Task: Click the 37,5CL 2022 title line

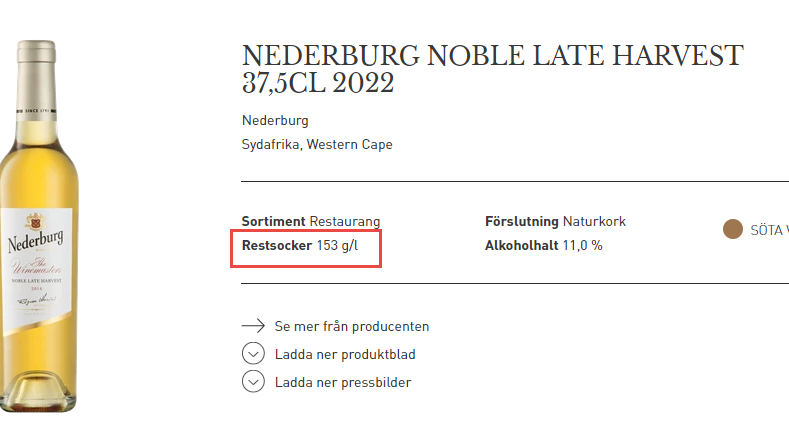Action: 318,83
